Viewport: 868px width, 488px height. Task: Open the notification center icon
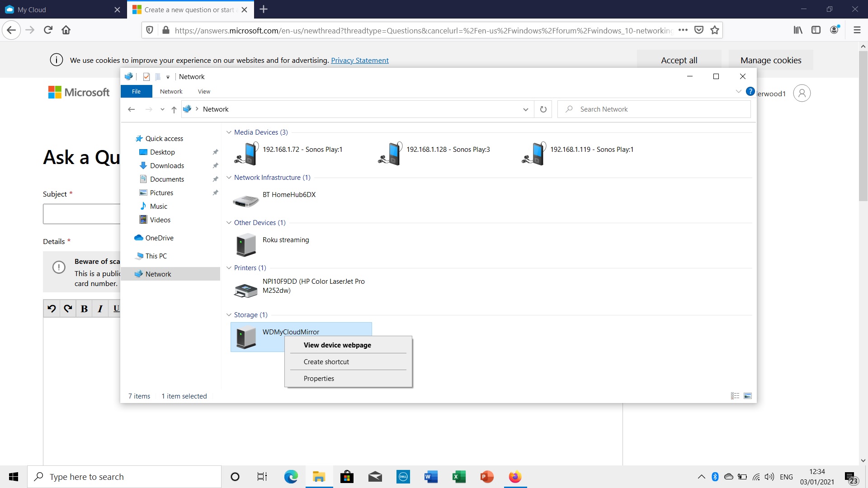click(x=850, y=477)
